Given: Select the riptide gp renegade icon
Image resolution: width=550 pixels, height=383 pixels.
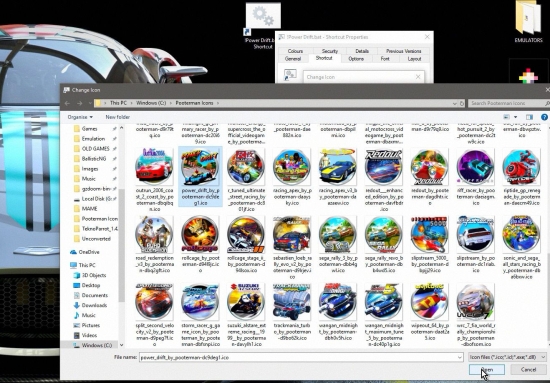Looking at the screenshot, I should (x=521, y=176).
